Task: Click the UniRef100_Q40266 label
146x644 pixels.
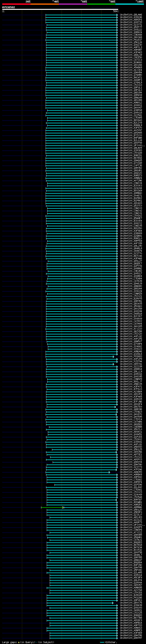Action: click(x=131, y=65)
